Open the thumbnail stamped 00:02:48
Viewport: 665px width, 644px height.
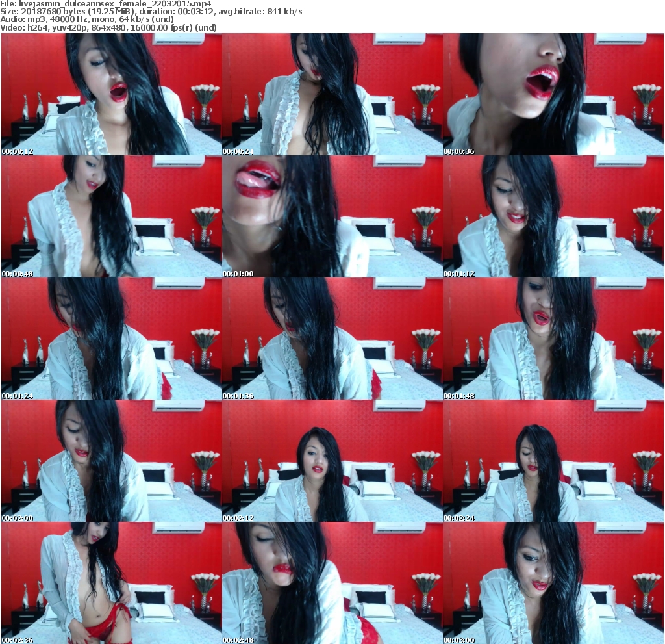tap(332, 584)
